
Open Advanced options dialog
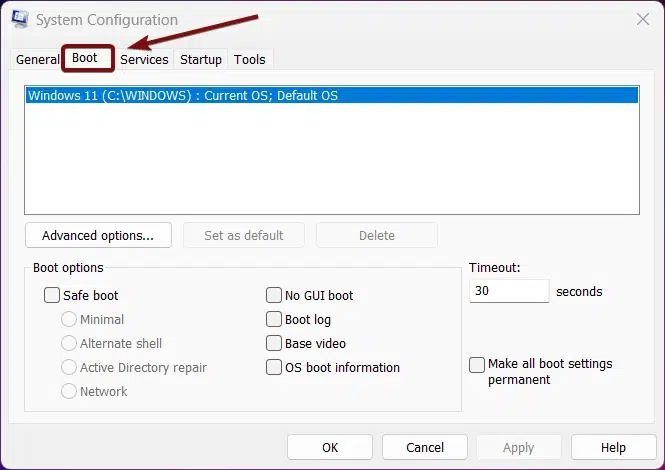pyautogui.click(x=98, y=235)
